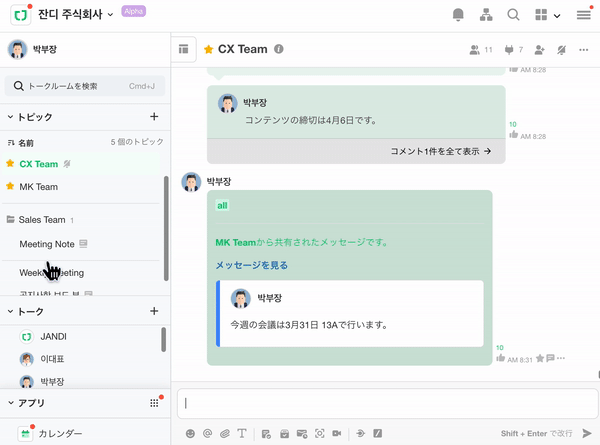The image size is (600, 445).
Task: Open text formatting T tool
Action: (x=242, y=434)
